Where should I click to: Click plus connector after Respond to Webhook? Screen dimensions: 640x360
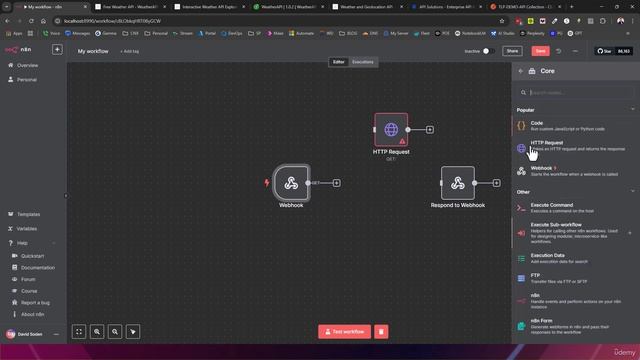click(496, 183)
